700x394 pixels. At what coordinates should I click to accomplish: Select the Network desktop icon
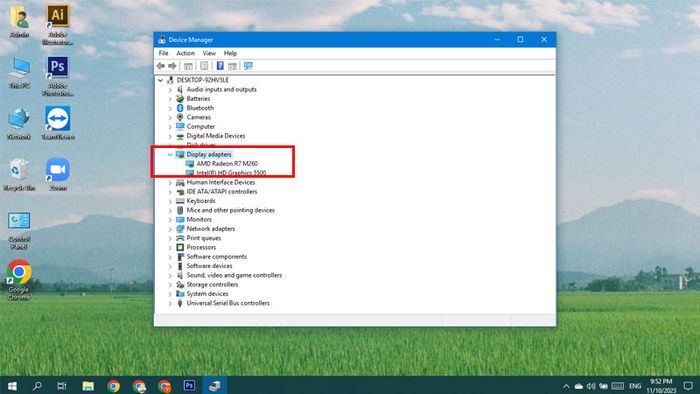19,124
